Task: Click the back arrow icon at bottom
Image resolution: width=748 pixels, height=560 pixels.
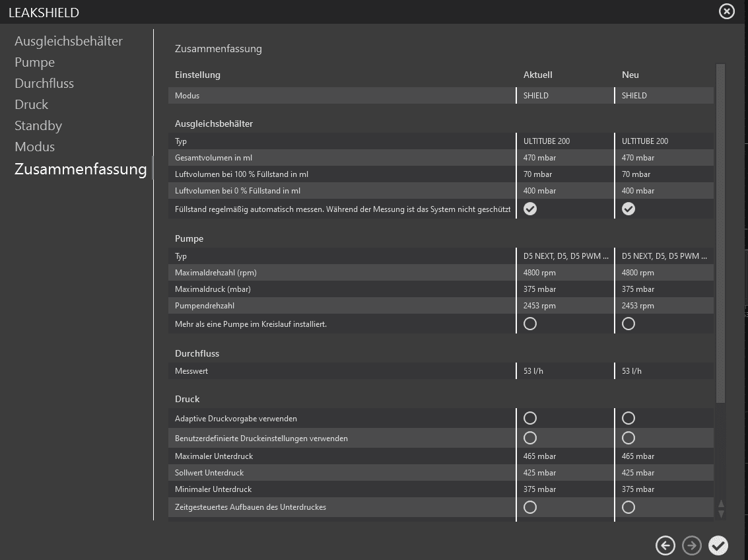Action: coord(665,545)
